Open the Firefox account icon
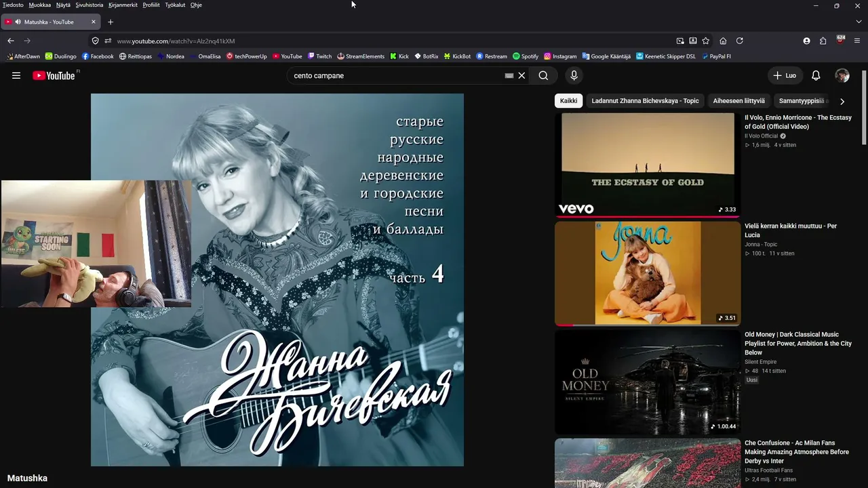The height and width of the screenshot is (488, 868). tap(806, 41)
